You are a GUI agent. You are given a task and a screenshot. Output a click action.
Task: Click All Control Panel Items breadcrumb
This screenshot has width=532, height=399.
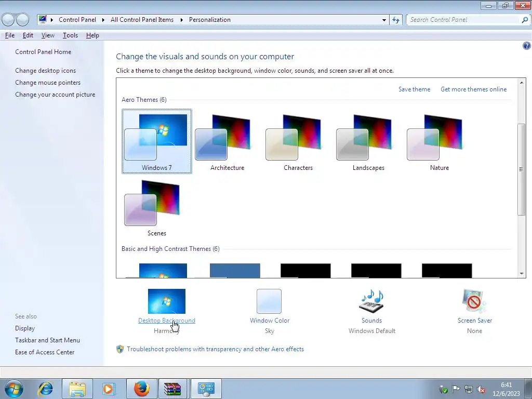142,20
